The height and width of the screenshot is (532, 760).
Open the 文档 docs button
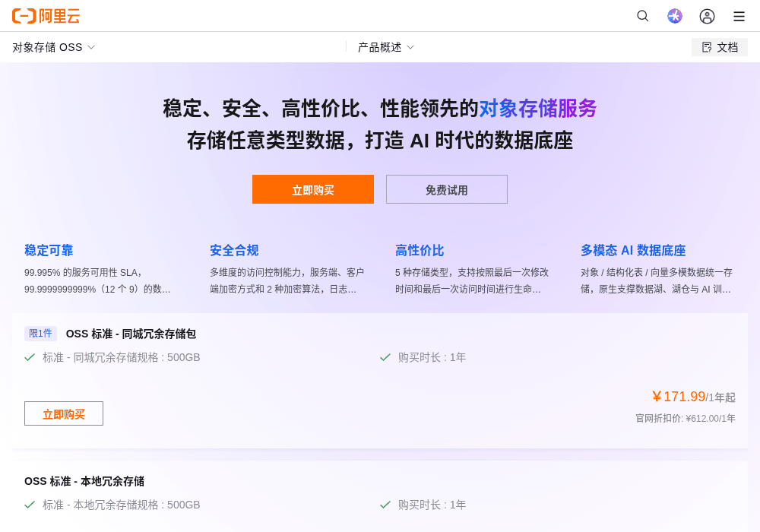click(x=720, y=47)
